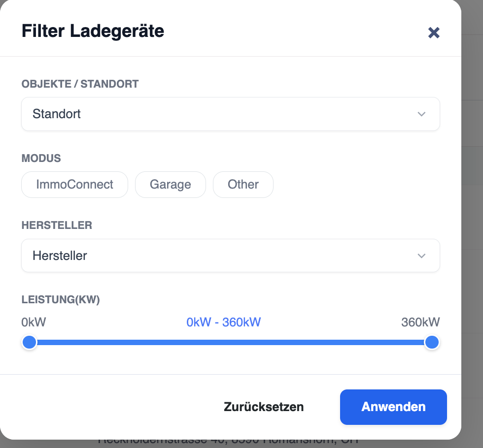Close the Filter Ladegeräte dialog
The height and width of the screenshot is (448, 483).
pyautogui.click(x=434, y=32)
